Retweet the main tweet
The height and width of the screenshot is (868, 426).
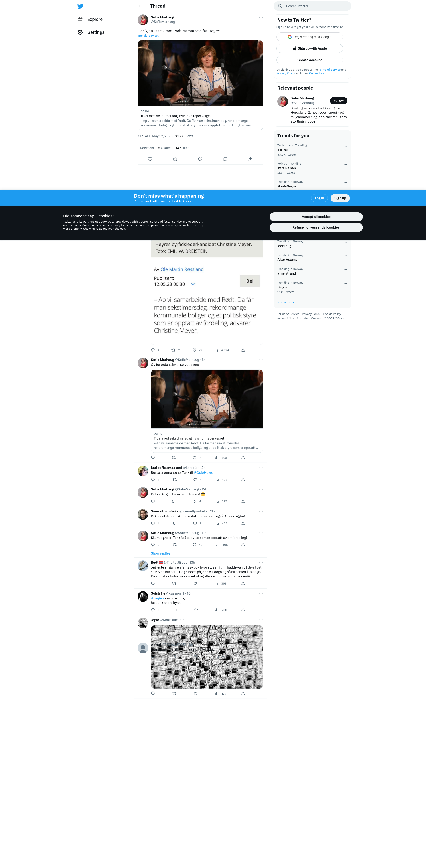tap(175, 159)
